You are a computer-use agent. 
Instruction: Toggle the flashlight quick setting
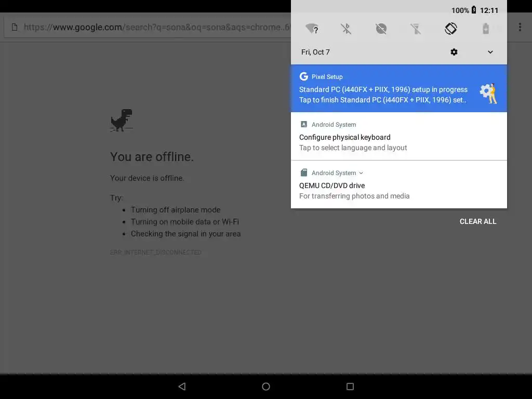click(416, 29)
